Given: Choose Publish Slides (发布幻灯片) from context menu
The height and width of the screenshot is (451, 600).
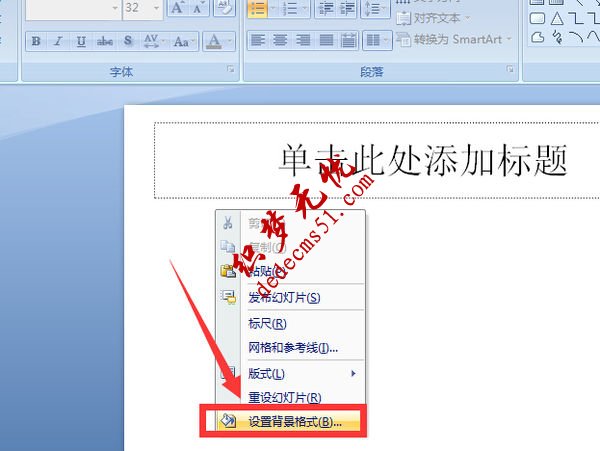Looking at the screenshot, I should pos(284,297).
